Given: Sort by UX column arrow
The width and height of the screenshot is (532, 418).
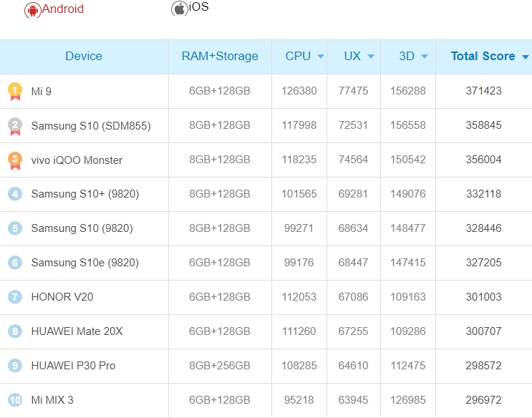Looking at the screenshot, I should point(371,57).
